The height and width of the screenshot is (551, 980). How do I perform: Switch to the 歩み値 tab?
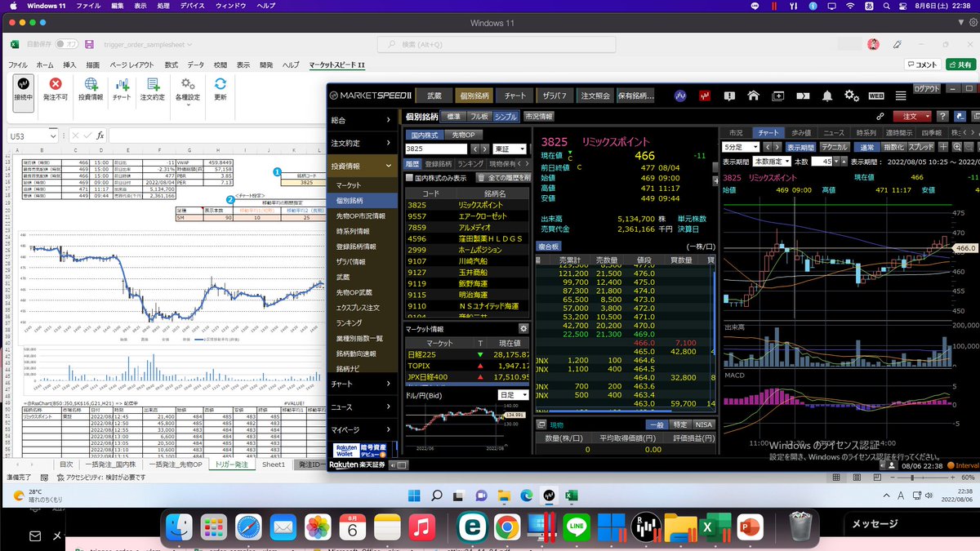pos(801,132)
